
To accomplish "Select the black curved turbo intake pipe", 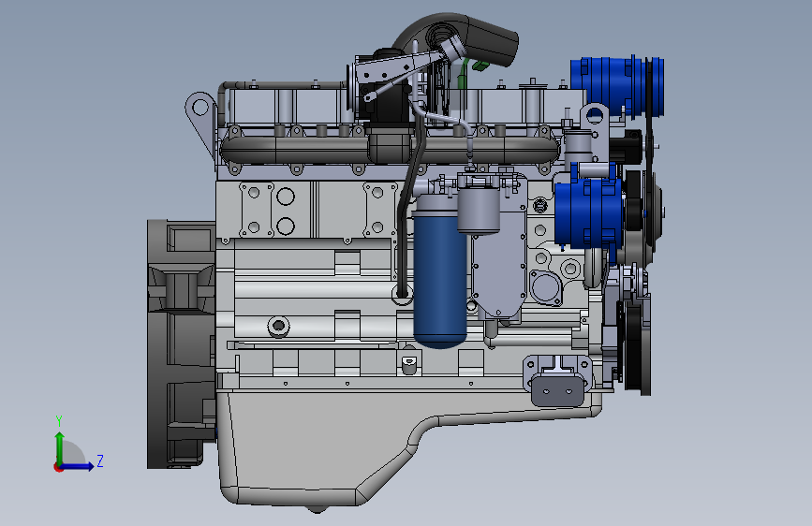I will coord(458,37).
